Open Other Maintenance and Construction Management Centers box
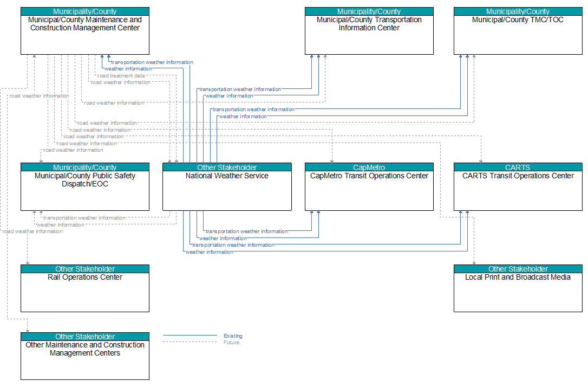The width and height of the screenshot is (588, 387). (x=85, y=356)
